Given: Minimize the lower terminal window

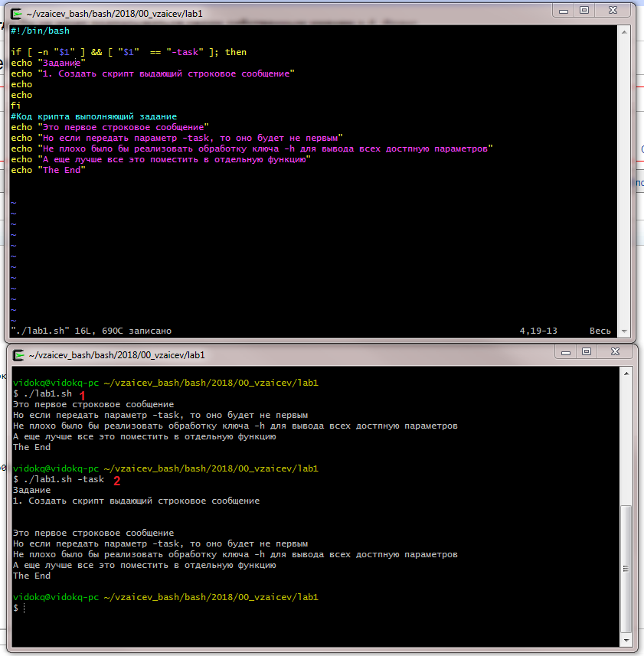Looking at the screenshot, I should tap(566, 352).
